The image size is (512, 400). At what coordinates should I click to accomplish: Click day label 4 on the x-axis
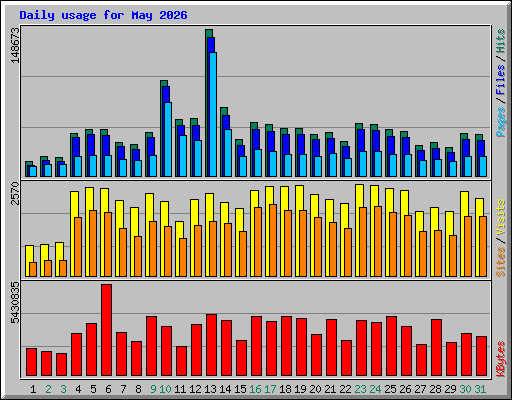pyautogui.click(x=78, y=389)
